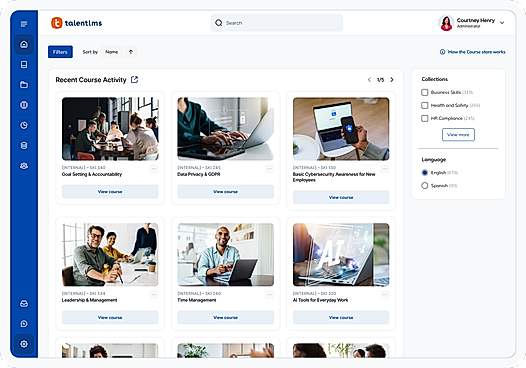526x368 pixels.
Task: Click the 1/5 page indicator
Action: click(x=380, y=80)
